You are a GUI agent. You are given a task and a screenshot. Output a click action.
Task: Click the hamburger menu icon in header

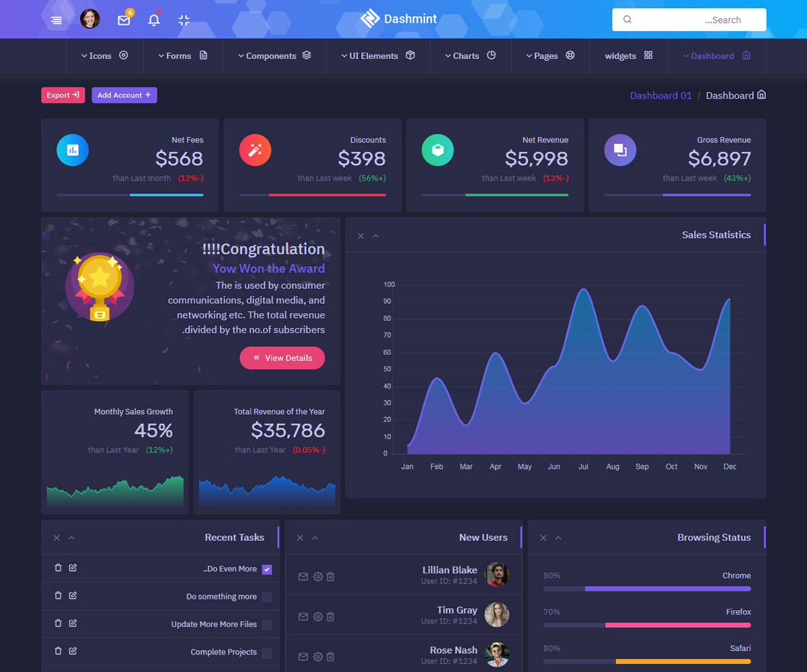point(56,20)
